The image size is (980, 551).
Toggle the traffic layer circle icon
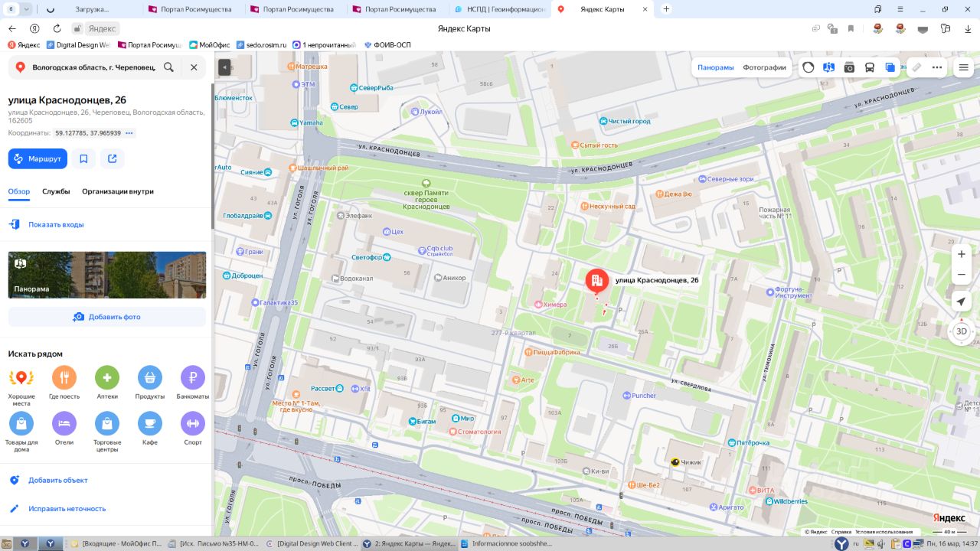coord(808,67)
